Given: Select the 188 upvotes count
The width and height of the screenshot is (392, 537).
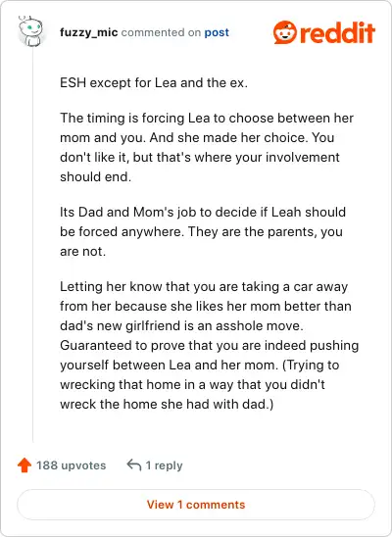Looking at the screenshot, I should (72, 465).
